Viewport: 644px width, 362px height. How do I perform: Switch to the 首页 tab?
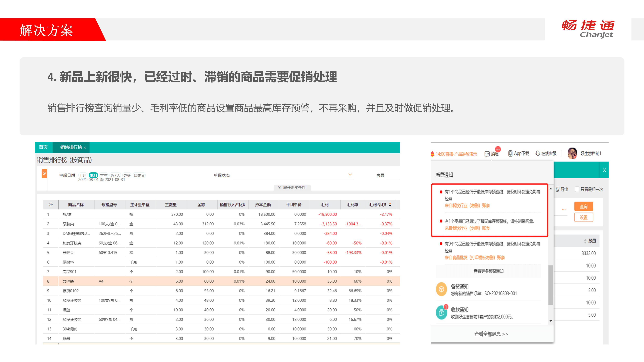point(43,147)
